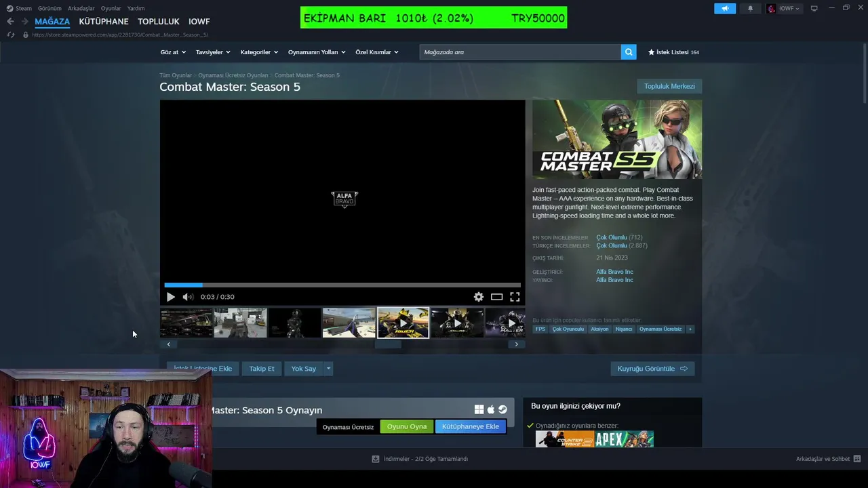Click the Apple platform icon

point(491,409)
